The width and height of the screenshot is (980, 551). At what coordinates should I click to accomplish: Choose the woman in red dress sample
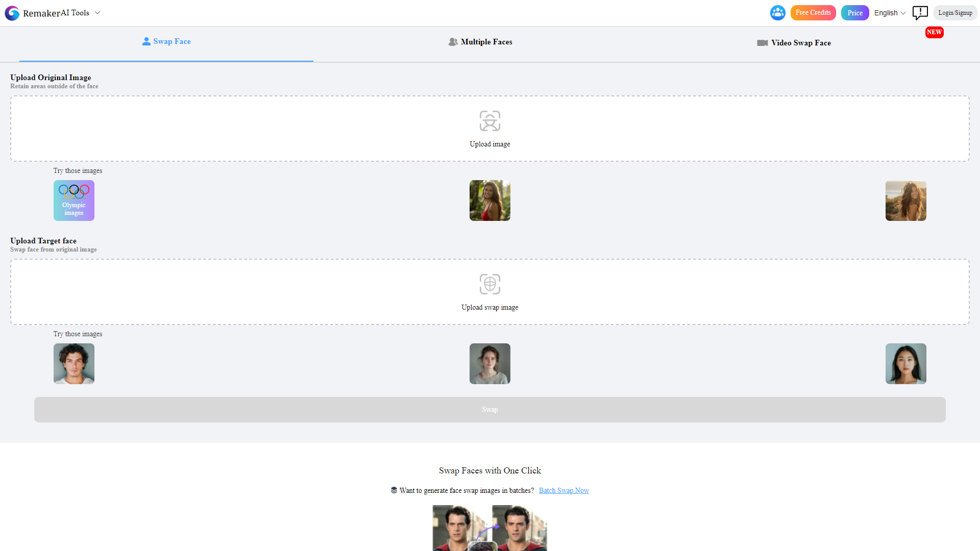(489, 201)
